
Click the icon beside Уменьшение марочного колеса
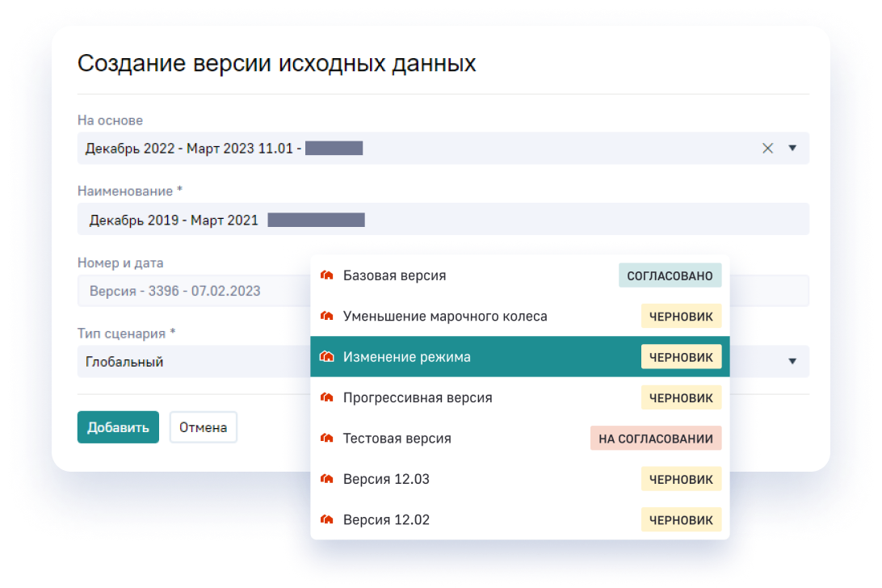[x=327, y=316]
